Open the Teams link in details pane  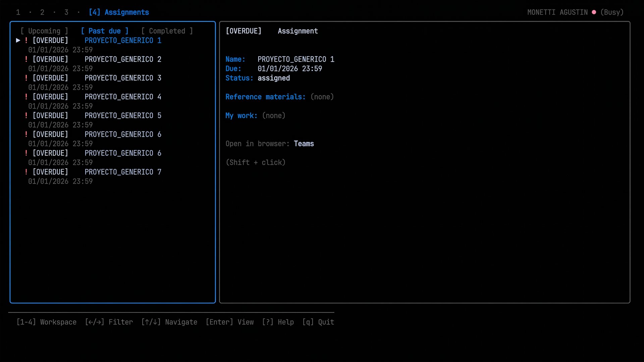tap(304, 143)
